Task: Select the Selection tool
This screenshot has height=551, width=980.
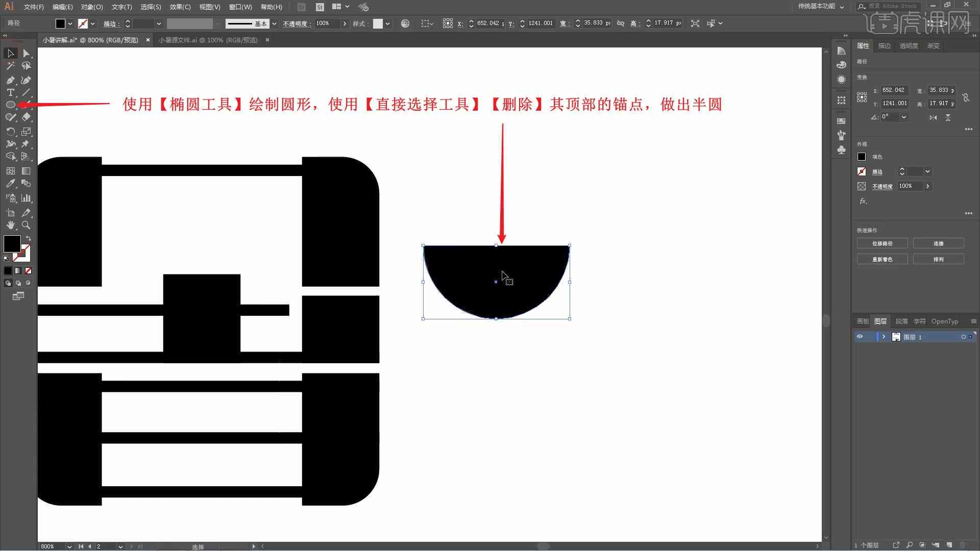Action: pos(10,53)
